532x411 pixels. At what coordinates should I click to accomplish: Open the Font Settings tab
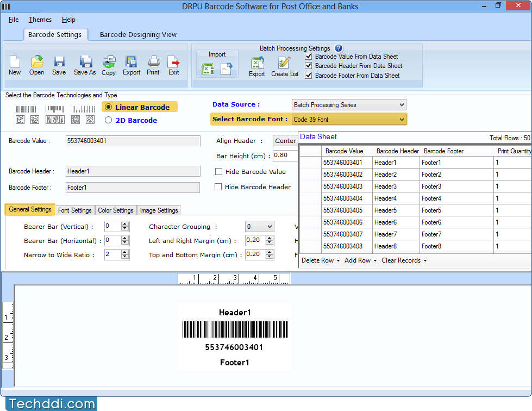(74, 210)
